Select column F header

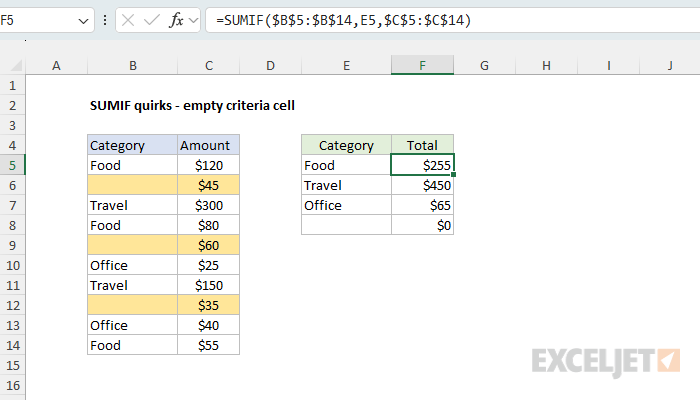[422, 66]
